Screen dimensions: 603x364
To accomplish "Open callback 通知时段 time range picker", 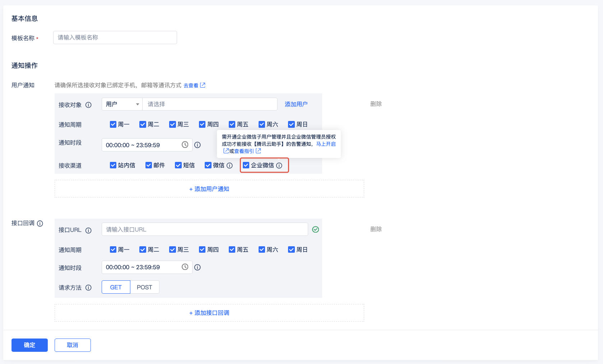I will [x=144, y=267].
